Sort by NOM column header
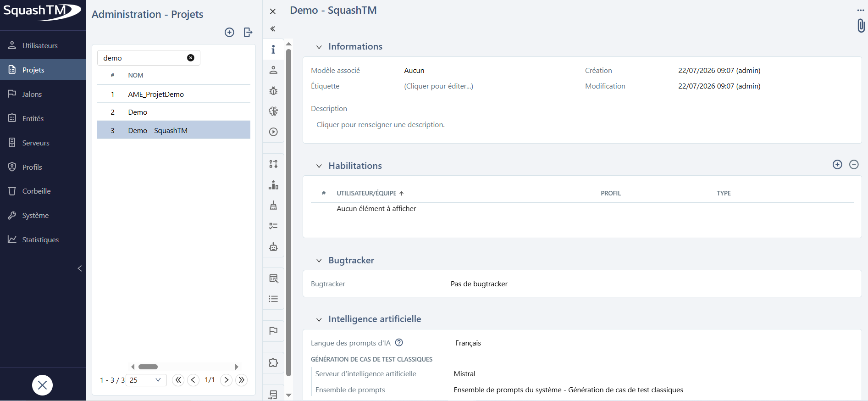This screenshot has height=401, width=868. (136, 75)
